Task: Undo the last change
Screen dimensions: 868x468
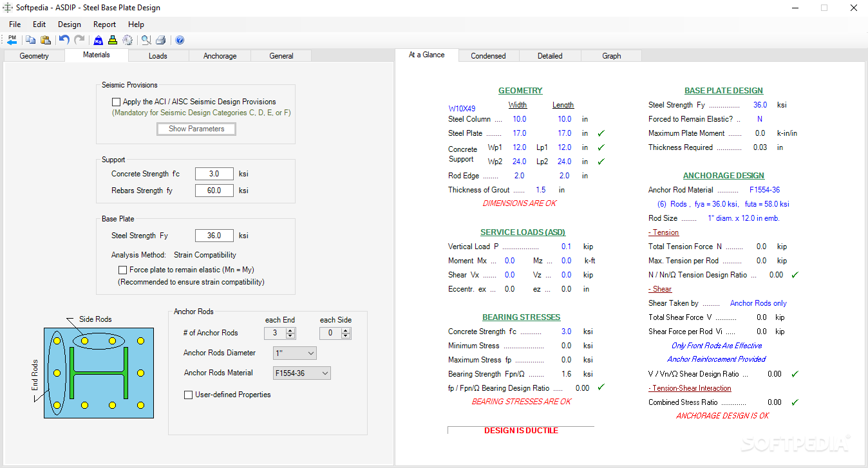Action: pyautogui.click(x=64, y=40)
